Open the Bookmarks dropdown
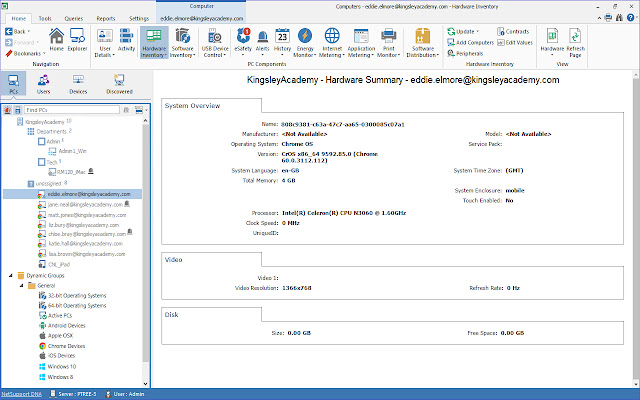 25,53
